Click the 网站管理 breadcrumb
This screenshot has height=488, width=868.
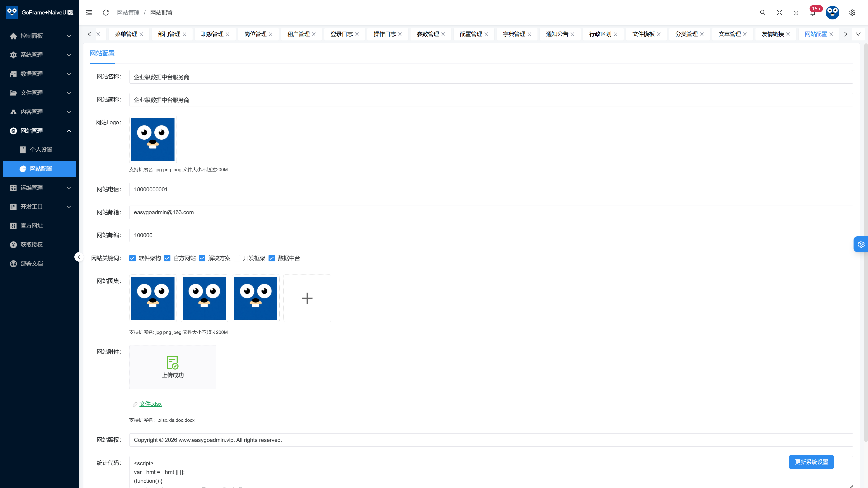click(x=128, y=12)
